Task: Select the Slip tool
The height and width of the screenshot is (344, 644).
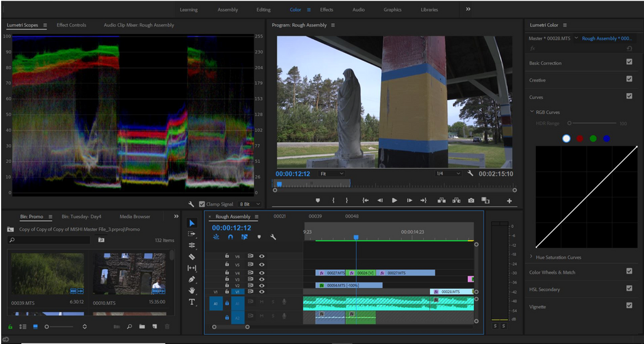Action: tap(191, 268)
